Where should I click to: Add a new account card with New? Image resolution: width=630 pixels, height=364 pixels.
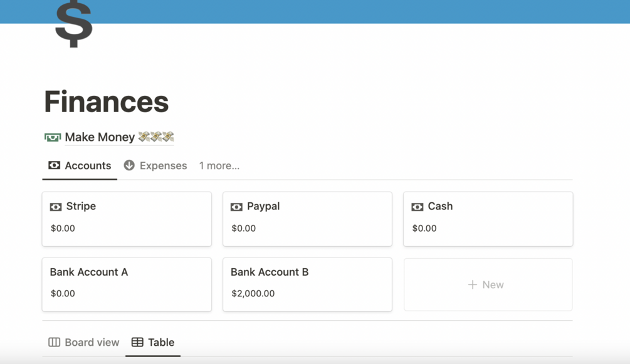487,285
